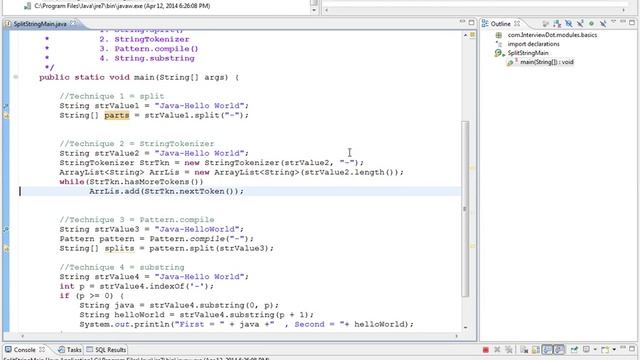Click the import declarations icon in Outline
The image size is (640, 360).
[x=498, y=44]
